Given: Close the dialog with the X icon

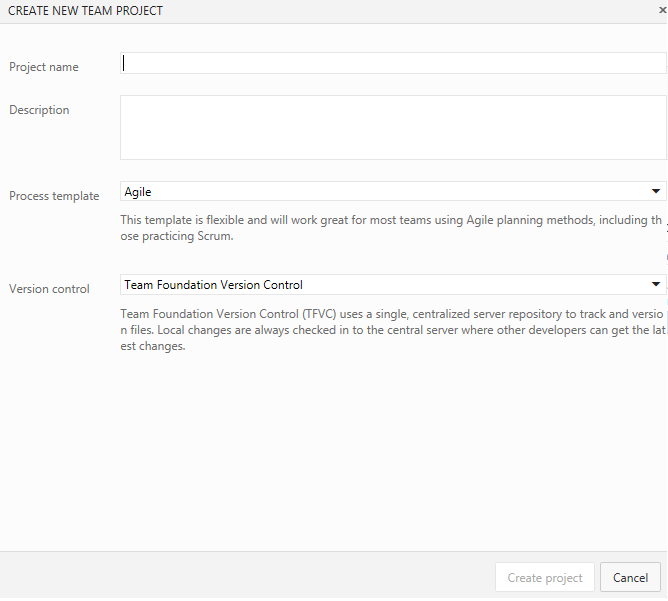Looking at the screenshot, I should tap(662, 10).
